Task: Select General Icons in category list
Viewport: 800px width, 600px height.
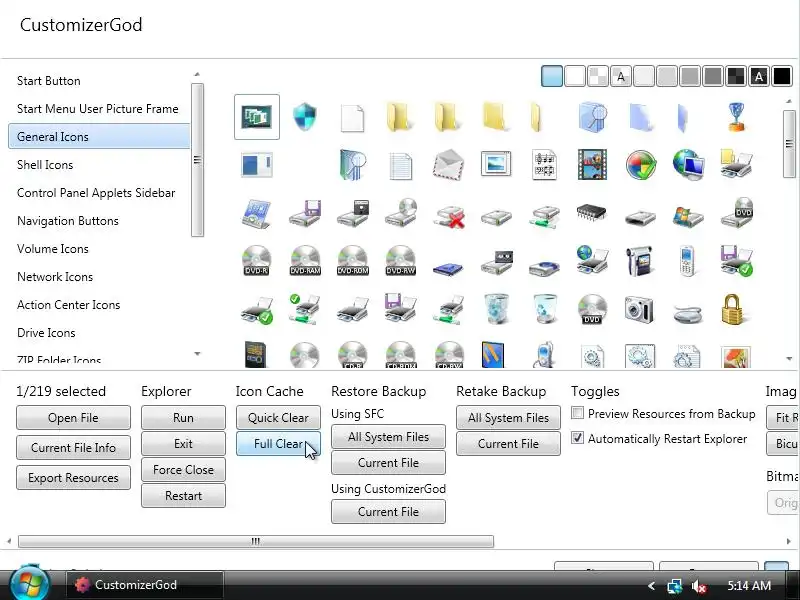Action: click(x=99, y=137)
